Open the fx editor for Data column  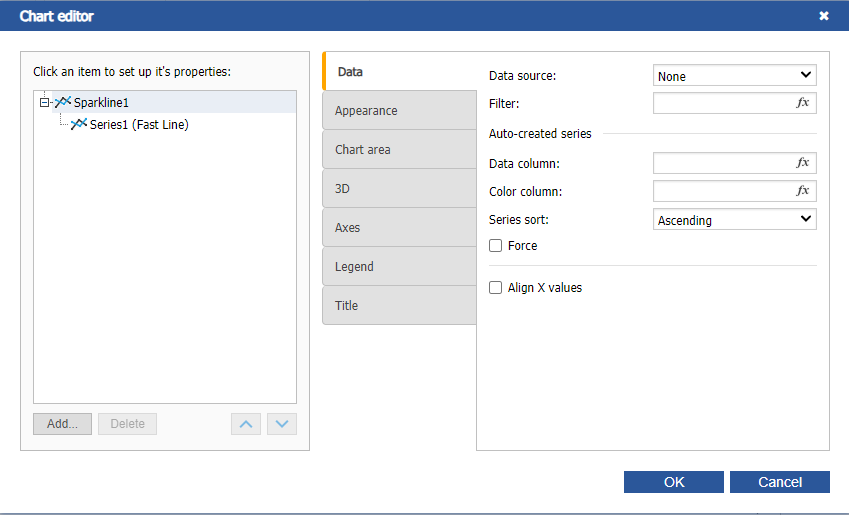pyautogui.click(x=802, y=163)
